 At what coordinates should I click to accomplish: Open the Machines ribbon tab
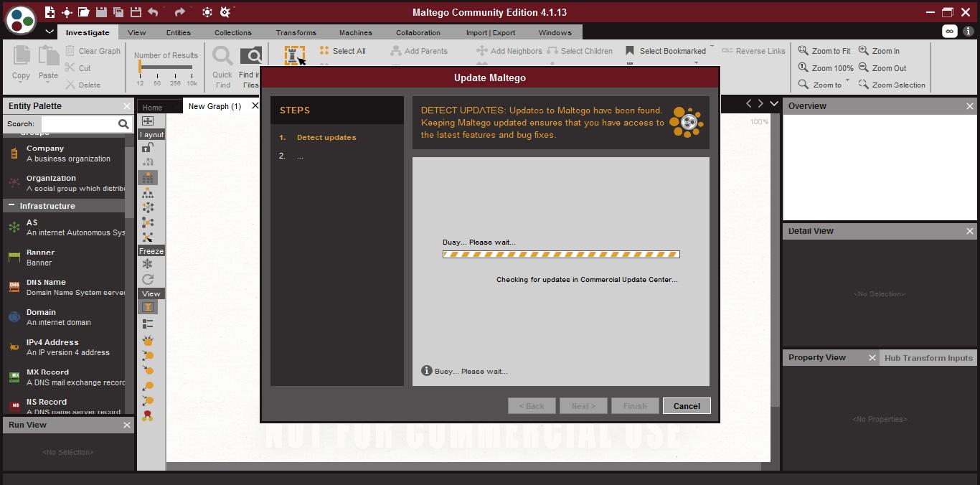click(x=356, y=32)
